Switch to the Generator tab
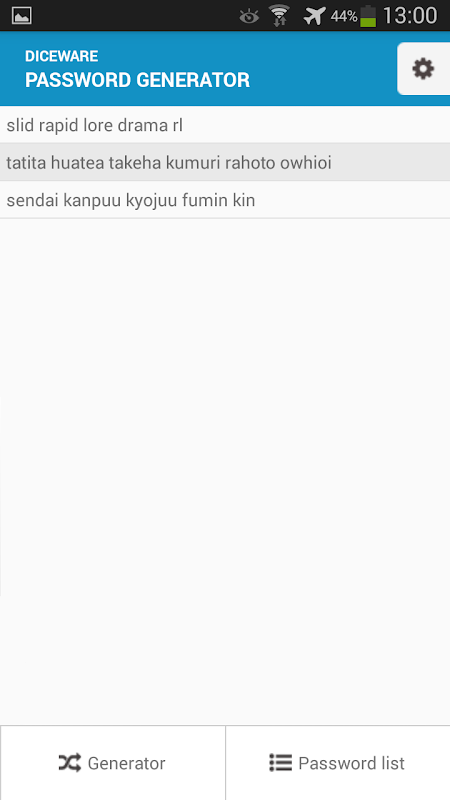This screenshot has width=450, height=800. [x=113, y=763]
